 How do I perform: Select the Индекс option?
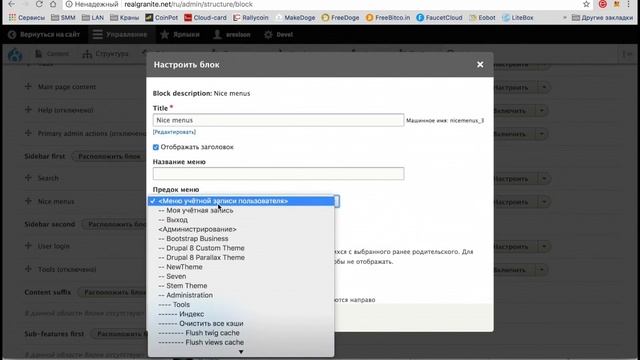click(241, 314)
